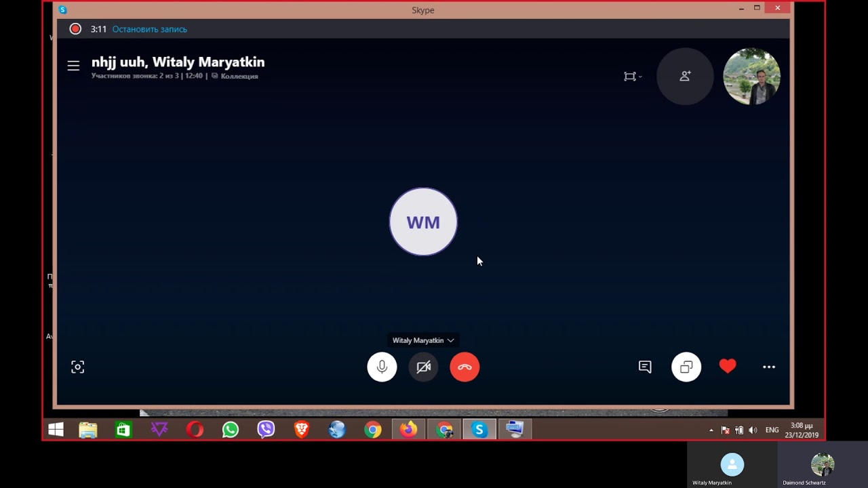End the call with red hang-up button
The height and width of the screenshot is (488, 868).
[465, 367]
